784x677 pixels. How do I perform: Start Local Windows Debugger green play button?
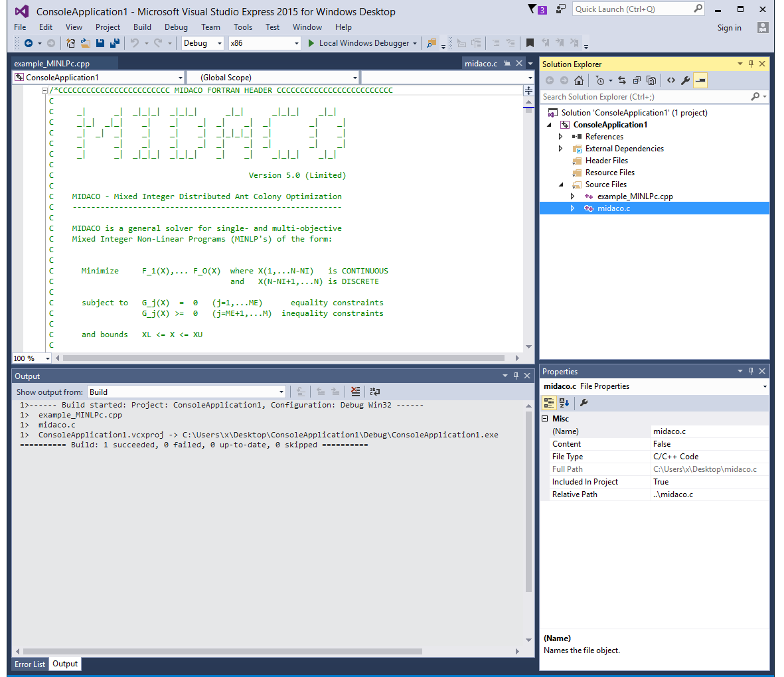coord(311,43)
